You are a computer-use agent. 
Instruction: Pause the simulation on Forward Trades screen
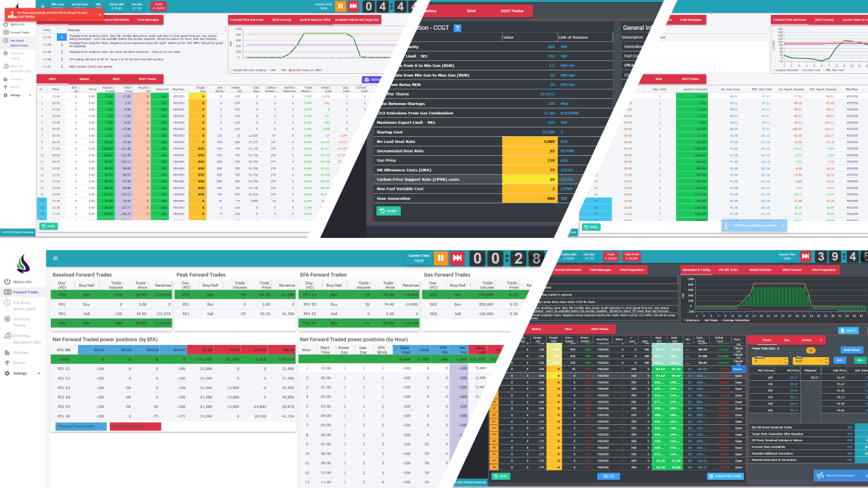[x=441, y=258]
